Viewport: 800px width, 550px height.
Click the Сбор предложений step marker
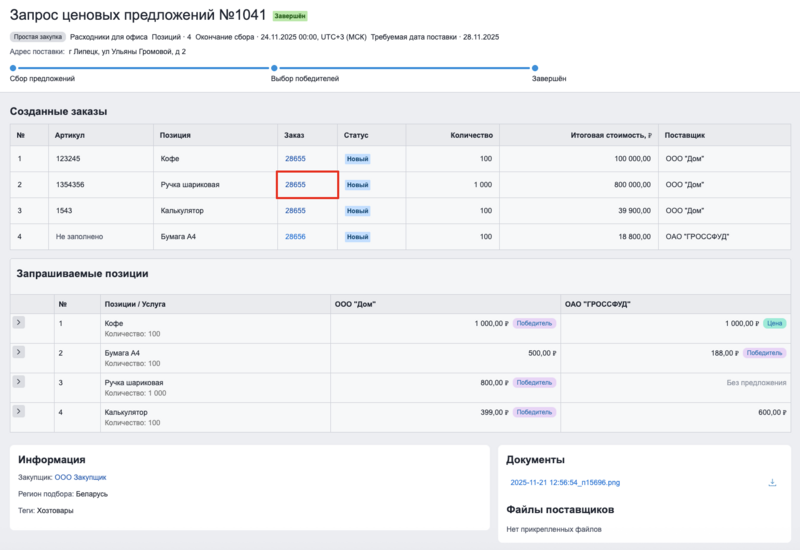pos(13,68)
